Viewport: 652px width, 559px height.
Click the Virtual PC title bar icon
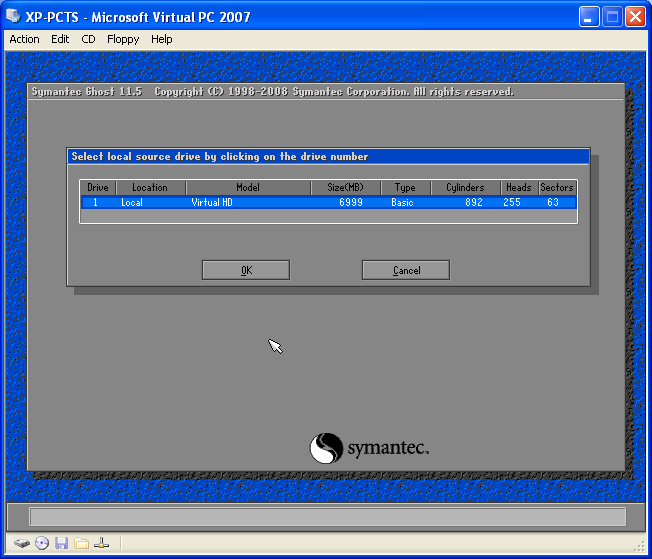pyautogui.click(x=13, y=17)
